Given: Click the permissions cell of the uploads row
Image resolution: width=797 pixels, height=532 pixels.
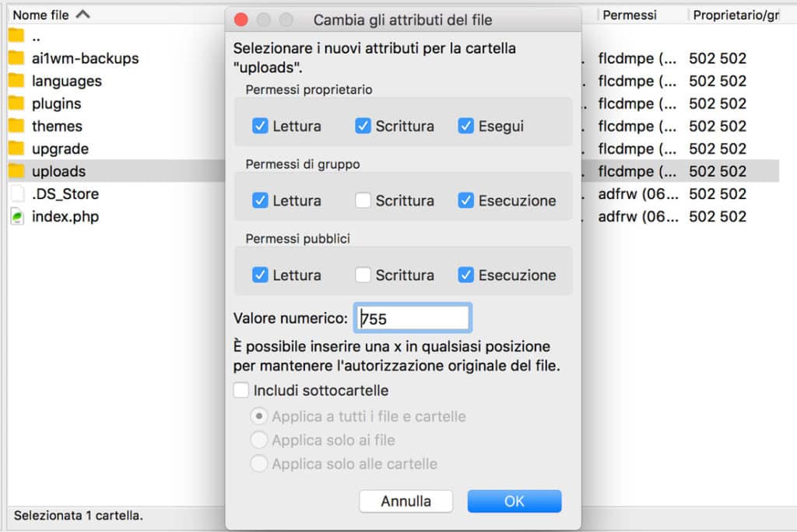Looking at the screenshot, I should click(x=637, y=171).
